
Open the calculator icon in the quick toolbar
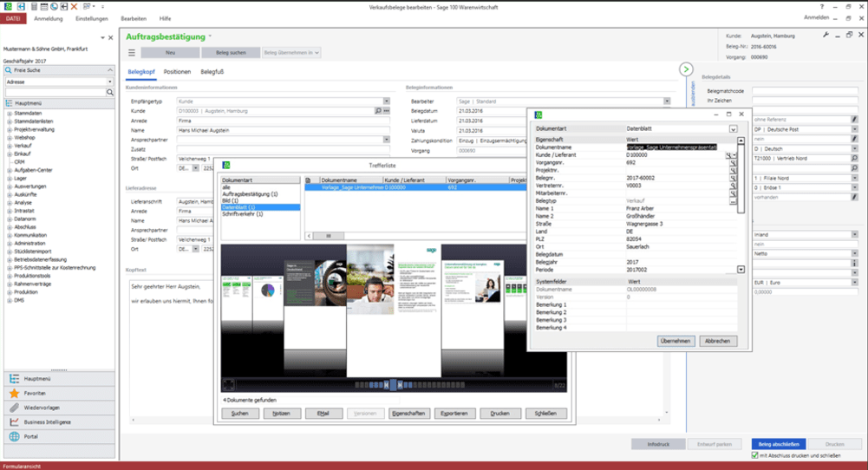pos(34,7)
